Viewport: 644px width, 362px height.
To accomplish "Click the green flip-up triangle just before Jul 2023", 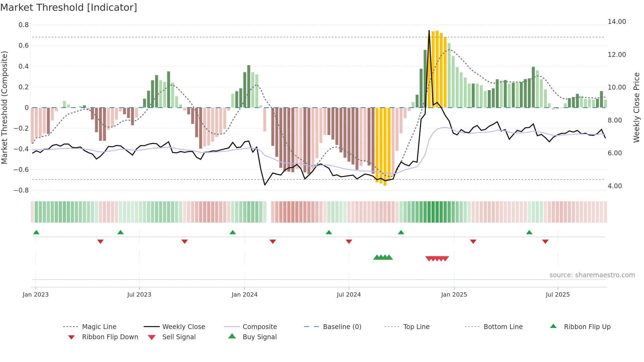I will pos(120,232).
